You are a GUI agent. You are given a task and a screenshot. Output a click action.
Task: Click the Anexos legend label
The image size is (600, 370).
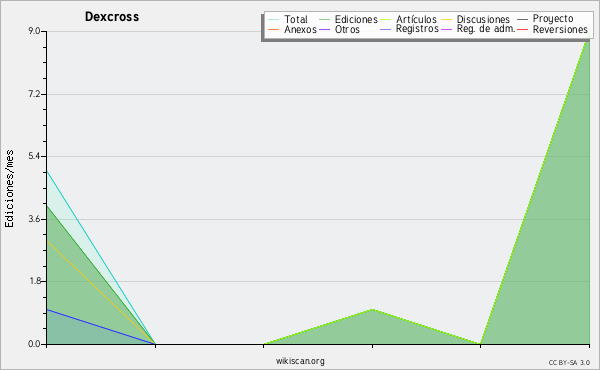click(x=300, y=29)
